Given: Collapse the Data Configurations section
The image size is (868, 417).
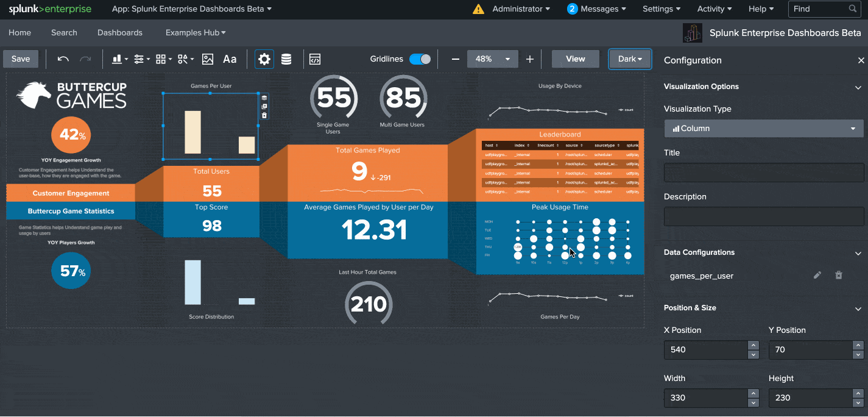Looking at the screenshot, I should pos(858,253).
